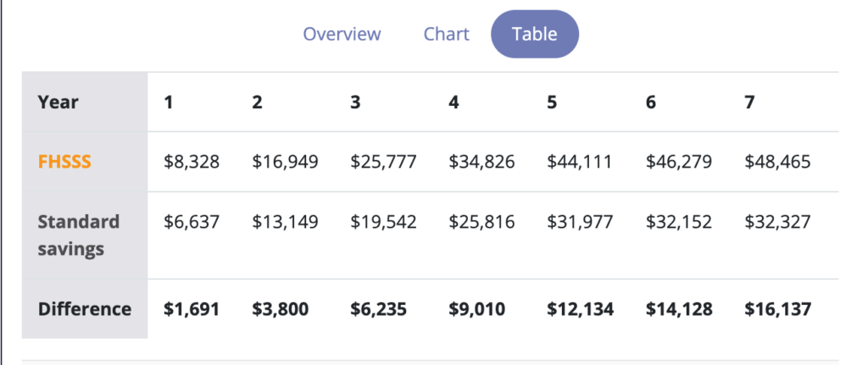Select the Year header cell
Image resolution: width=868 pixels, height=365 pixels.
(x=58, y=102)
